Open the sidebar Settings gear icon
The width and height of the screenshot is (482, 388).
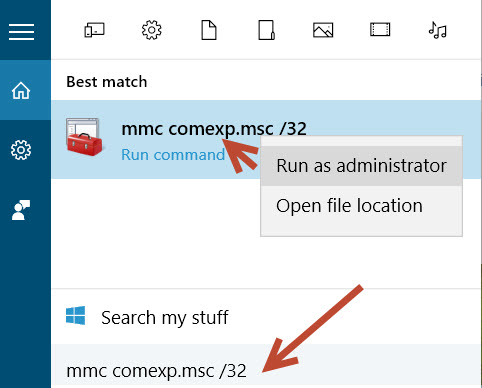tap(21, 150)
